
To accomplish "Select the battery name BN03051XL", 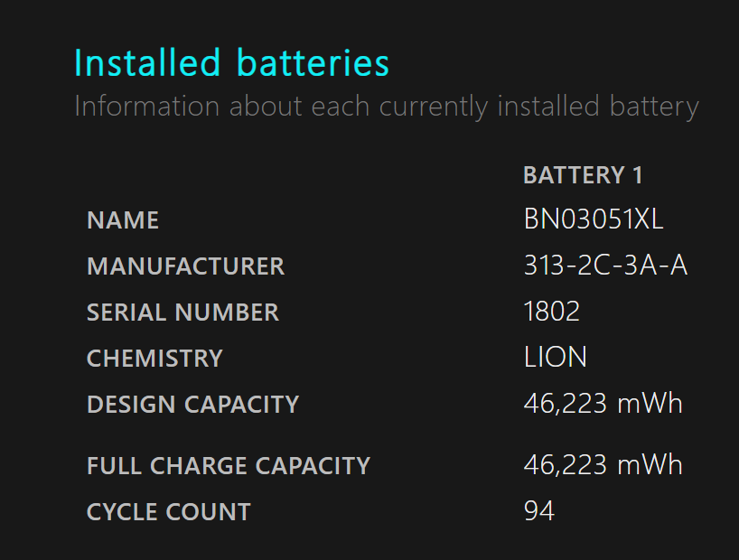I will pos(594,219).
